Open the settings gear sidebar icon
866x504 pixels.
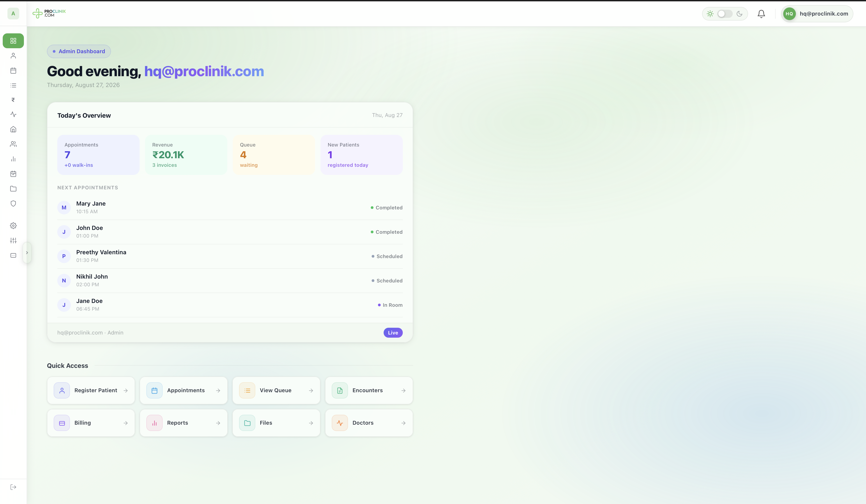coord(13,226)
